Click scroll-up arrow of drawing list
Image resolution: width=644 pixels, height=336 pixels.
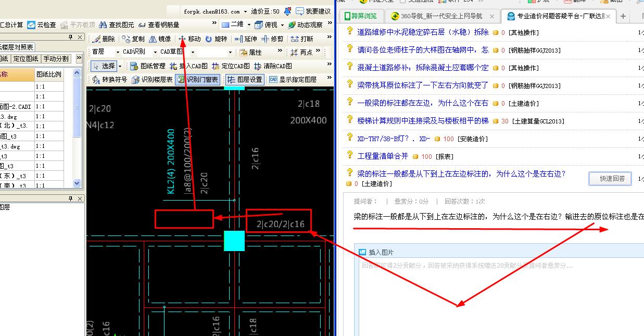(77, 73)
